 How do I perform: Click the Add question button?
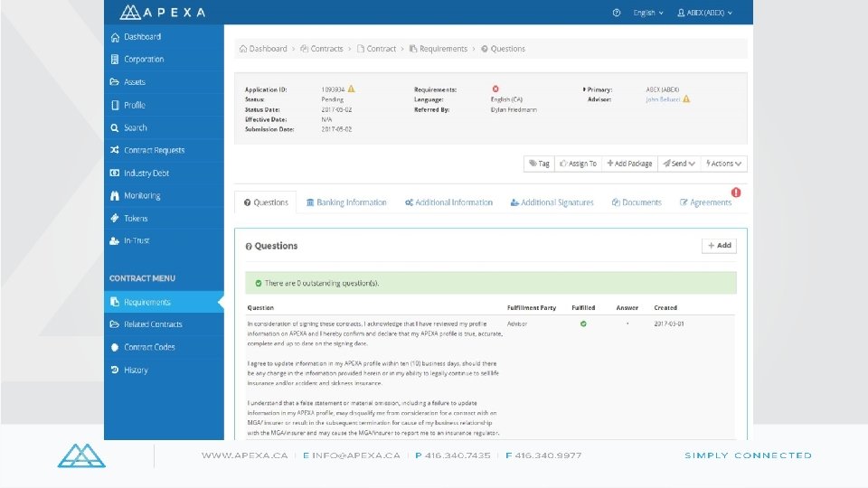tap(719, 246)
